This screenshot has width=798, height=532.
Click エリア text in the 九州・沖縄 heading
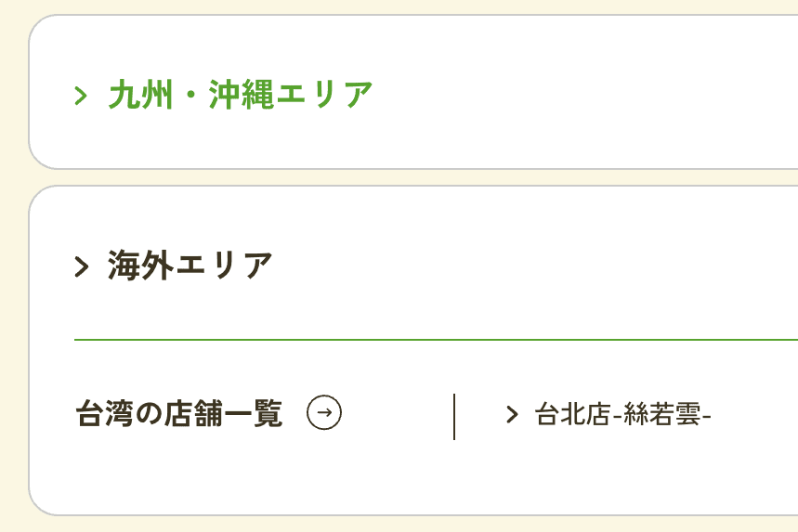[x=324, y=95]
